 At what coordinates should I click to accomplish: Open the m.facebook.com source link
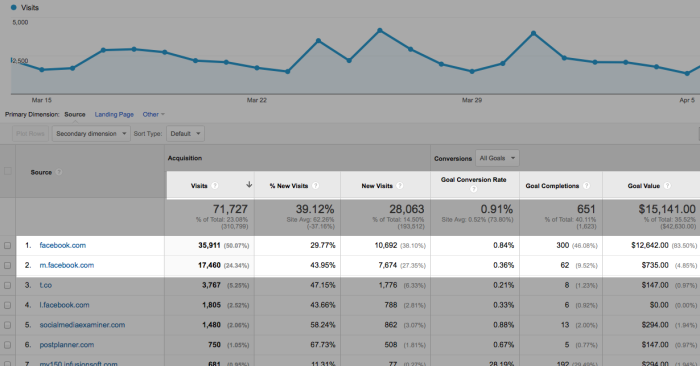click(67, 265)
